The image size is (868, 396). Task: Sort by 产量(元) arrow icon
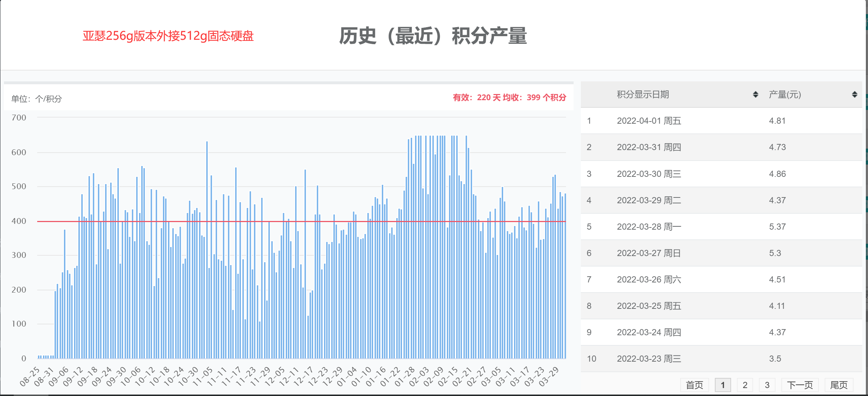click(x=854, y=94)
